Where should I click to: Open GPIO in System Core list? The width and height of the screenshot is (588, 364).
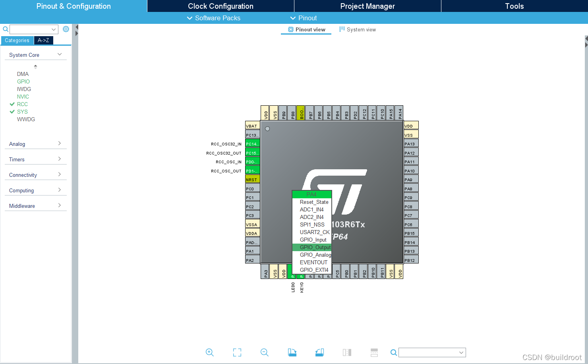pyautogui.click(x=23, y=81)
